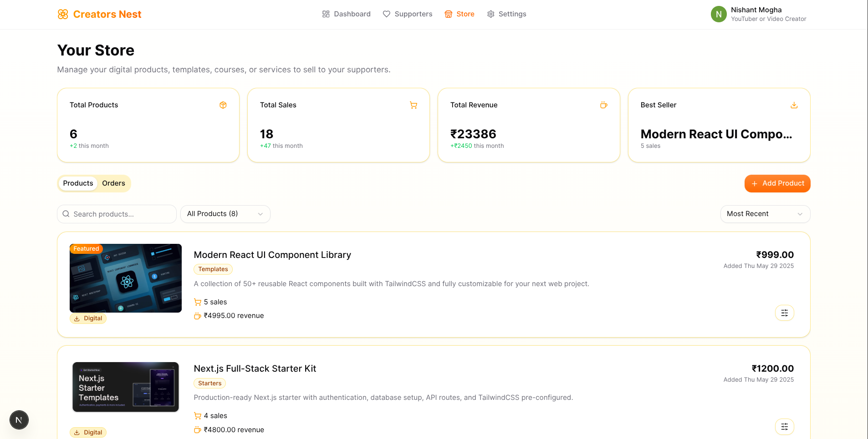
Task: Click the magnifier icon in the search box
Action: pos(66,214)
